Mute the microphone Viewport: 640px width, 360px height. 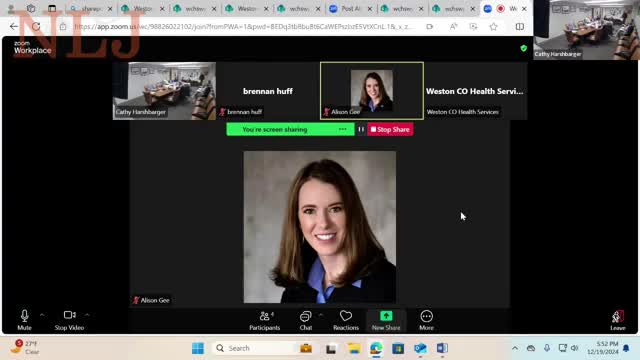coord(24,320)
